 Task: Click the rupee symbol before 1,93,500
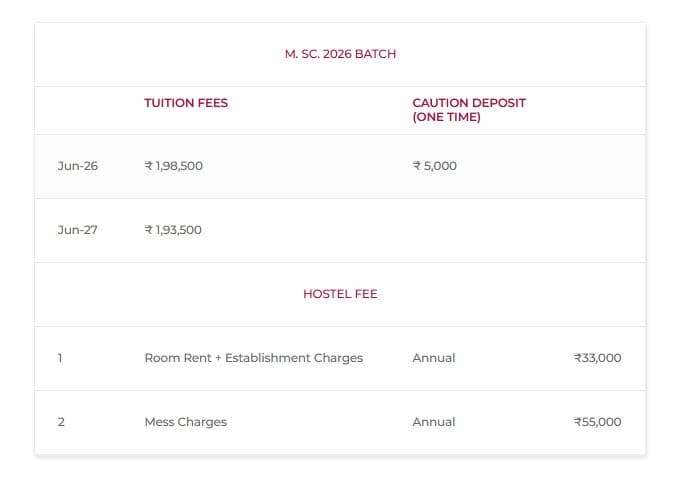[149, 230]
